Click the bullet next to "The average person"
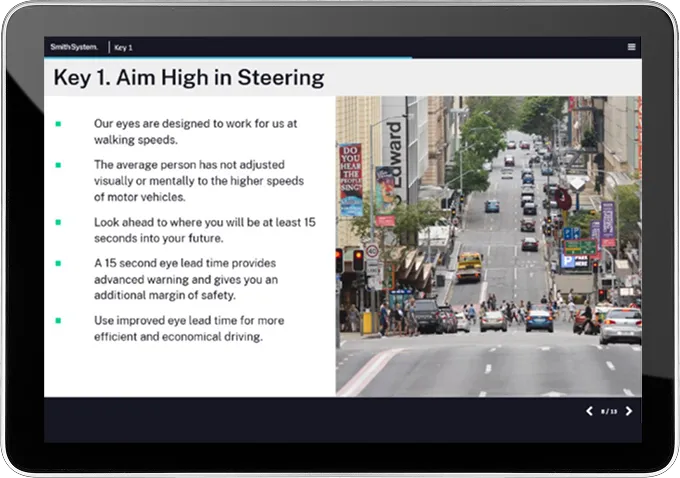Screen dimensions: 680x478 [58, 165]
